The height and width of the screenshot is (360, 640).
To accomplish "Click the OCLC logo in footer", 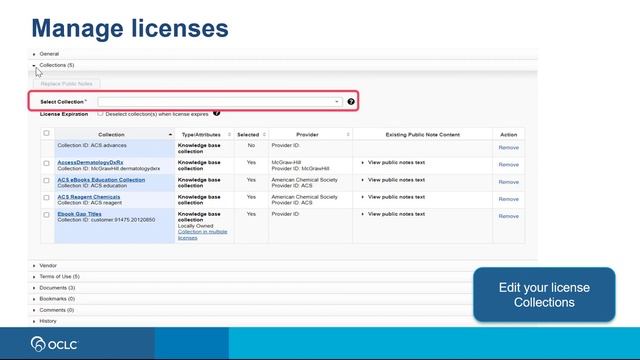I will click(54, 344).
